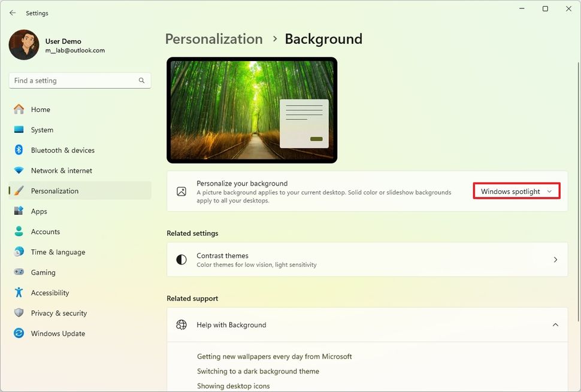Click the Network wifi icon

[19, 171]
